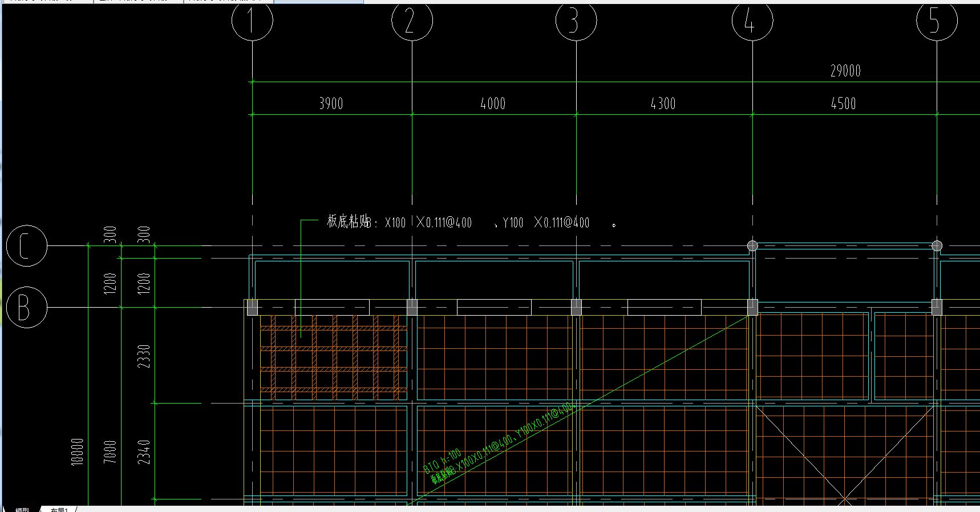Switch to the 布局1 layout tab
980x512 pixels.
[x=59, y=509]
